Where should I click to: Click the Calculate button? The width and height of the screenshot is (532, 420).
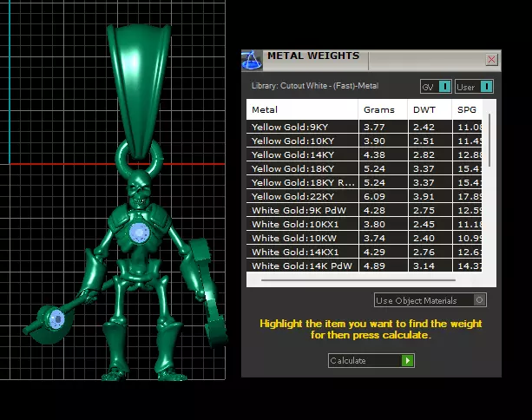pyautogui.click(x=371, y=360)
